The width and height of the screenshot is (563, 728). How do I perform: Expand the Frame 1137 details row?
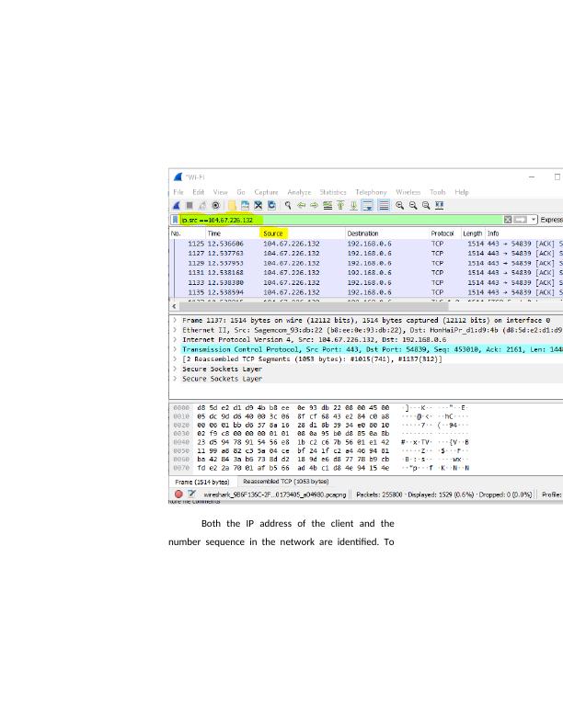176,320
